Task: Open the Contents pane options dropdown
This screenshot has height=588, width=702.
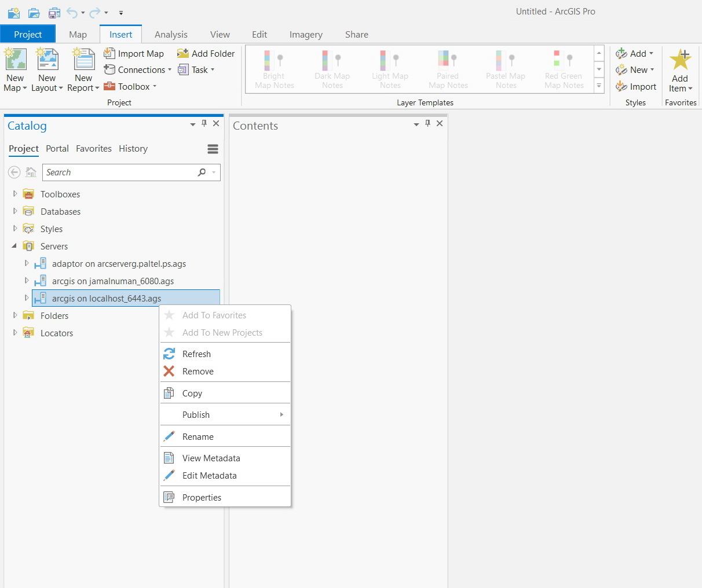Action: (x=416, y=124)
